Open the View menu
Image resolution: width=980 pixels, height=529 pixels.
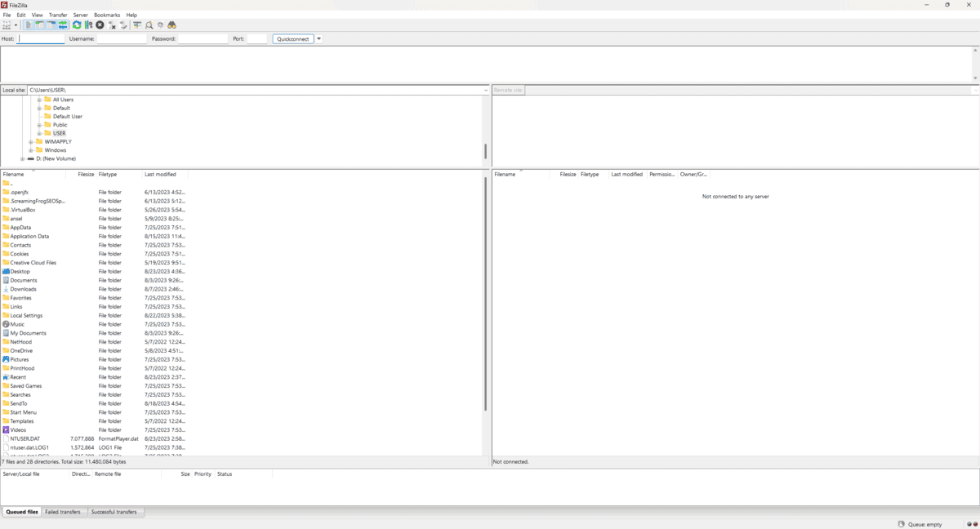click(x=38, y=15)
